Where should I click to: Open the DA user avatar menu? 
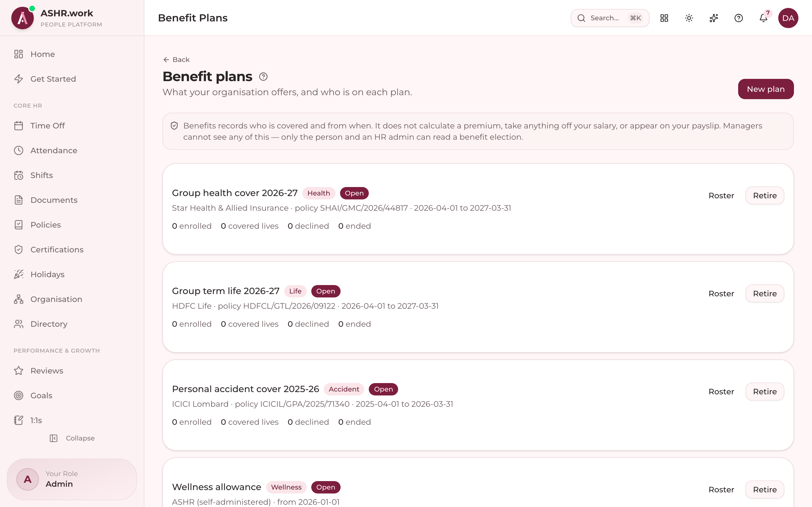(x=788, y=18)
